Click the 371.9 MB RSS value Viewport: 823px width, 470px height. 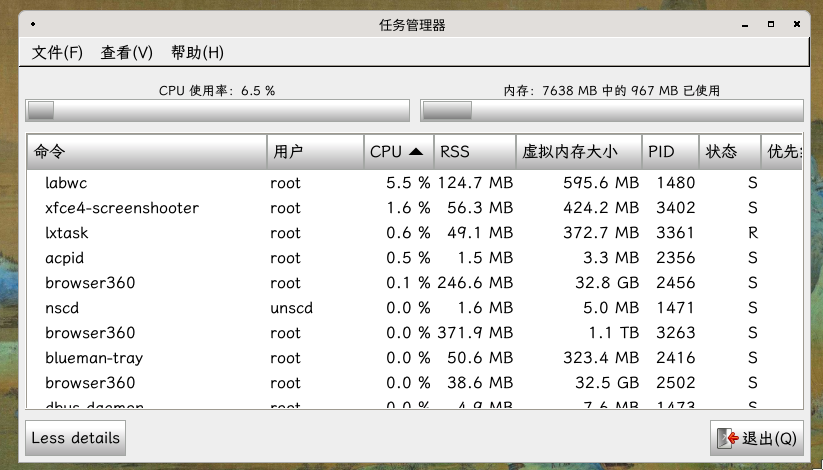pyautogui.click(x=475, y=333)
